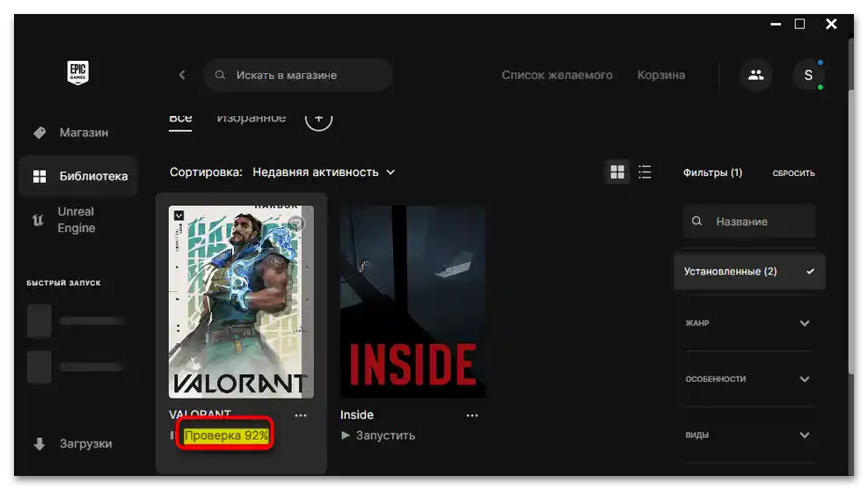Switch to grid view
The image size is (868, 490).
[617, 172]
